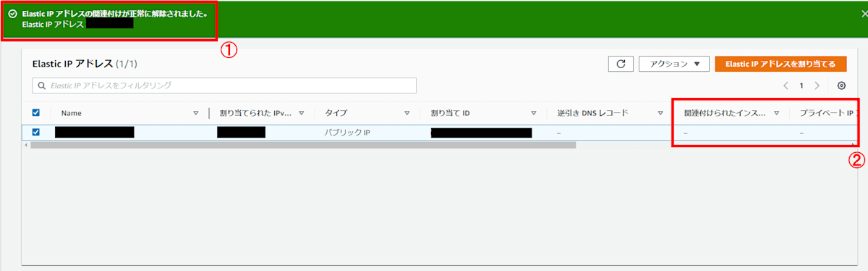Toggle the select-all header checkbox
868x271 pixels.
36,113
